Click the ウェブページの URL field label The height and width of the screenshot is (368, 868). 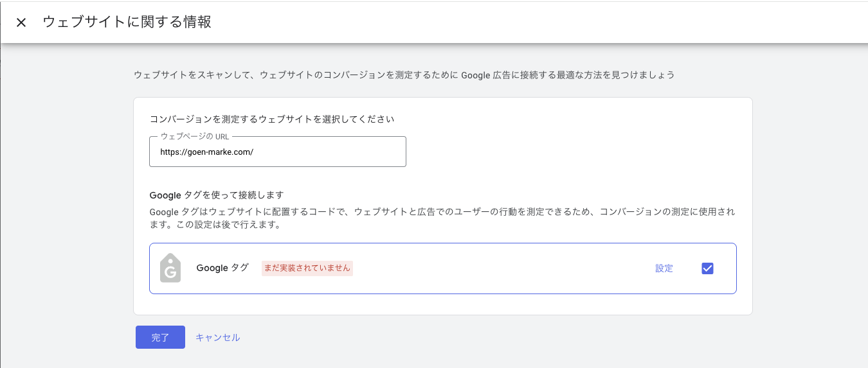click(x=194, y=137)
